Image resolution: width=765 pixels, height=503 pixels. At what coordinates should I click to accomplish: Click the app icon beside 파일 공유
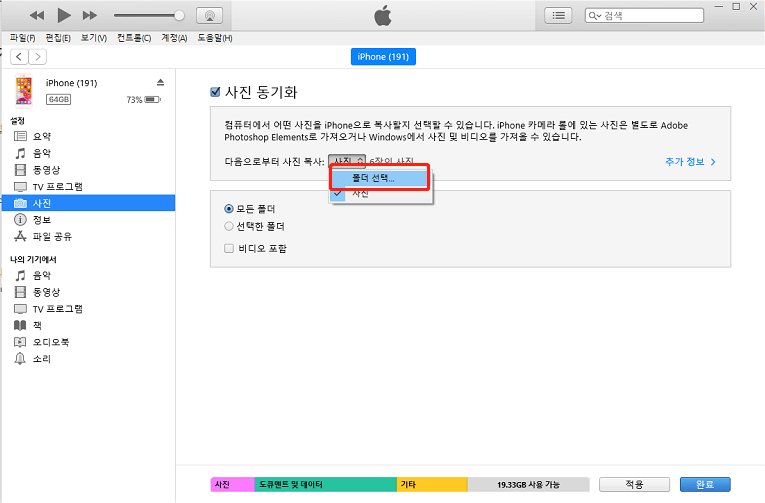20,236
